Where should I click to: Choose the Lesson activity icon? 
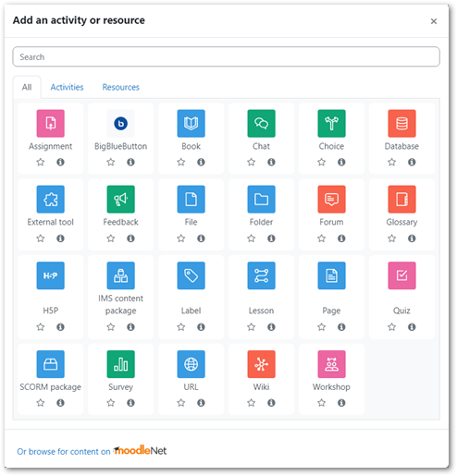261,275
